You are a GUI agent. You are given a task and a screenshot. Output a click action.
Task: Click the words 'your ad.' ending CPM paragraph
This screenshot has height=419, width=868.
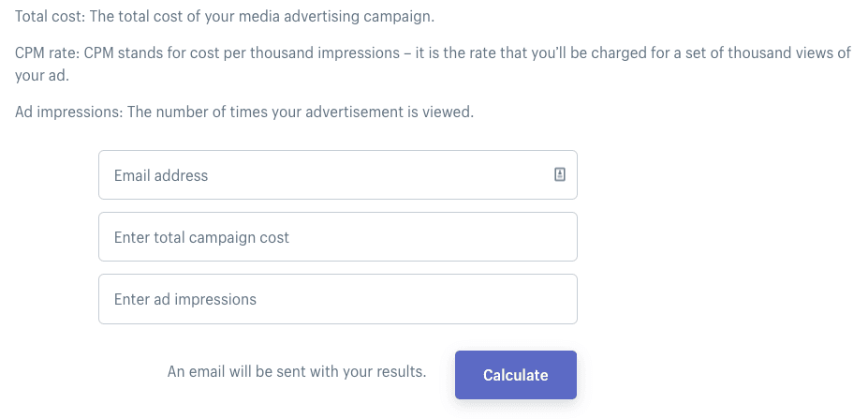[42, 76]
